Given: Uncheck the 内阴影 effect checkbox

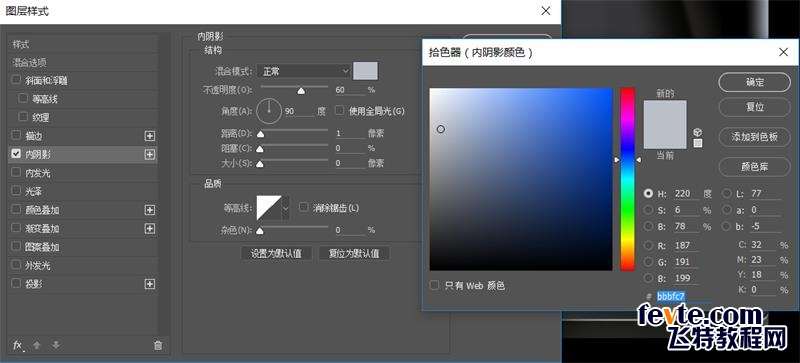Looking at the screenshot, I should (16, 154).
